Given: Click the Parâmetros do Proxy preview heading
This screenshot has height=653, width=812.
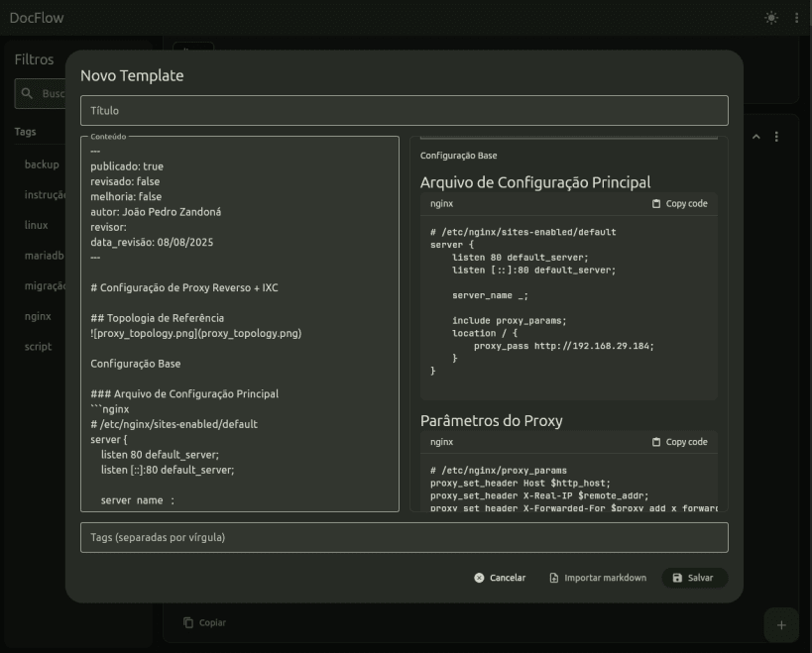Looking at the screenshot, I should (492, 421).
